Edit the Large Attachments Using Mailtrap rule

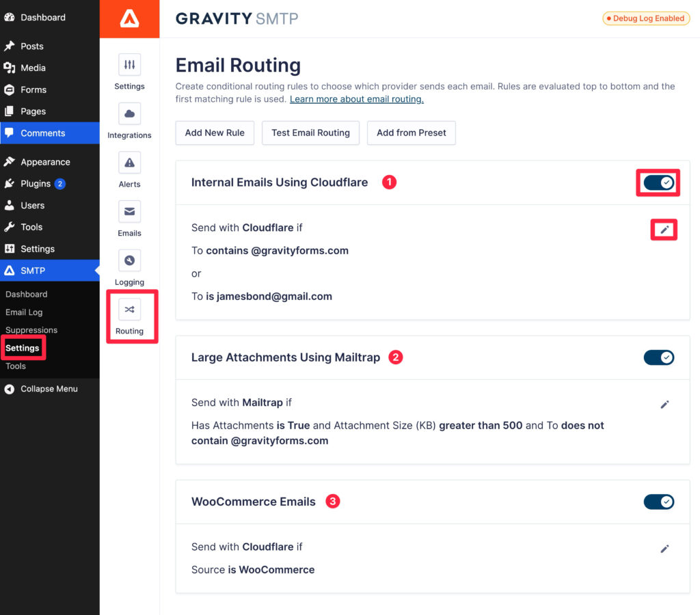[664, 405]
